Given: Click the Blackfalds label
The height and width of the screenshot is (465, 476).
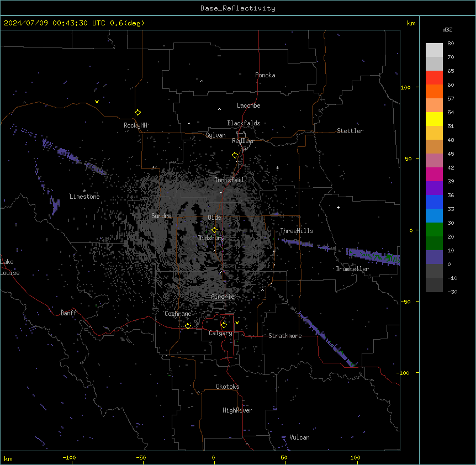Looking at the screenshot, I should point(244,123).
